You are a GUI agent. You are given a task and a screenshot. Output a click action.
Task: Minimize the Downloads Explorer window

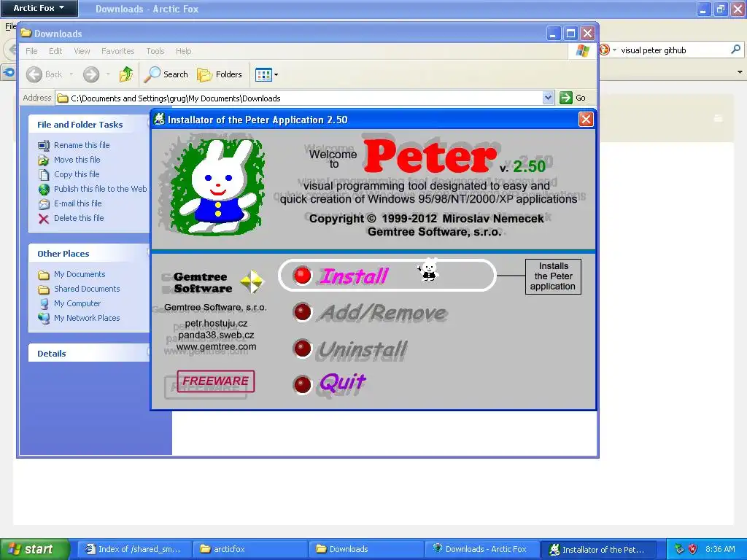[x=553, y=34]
